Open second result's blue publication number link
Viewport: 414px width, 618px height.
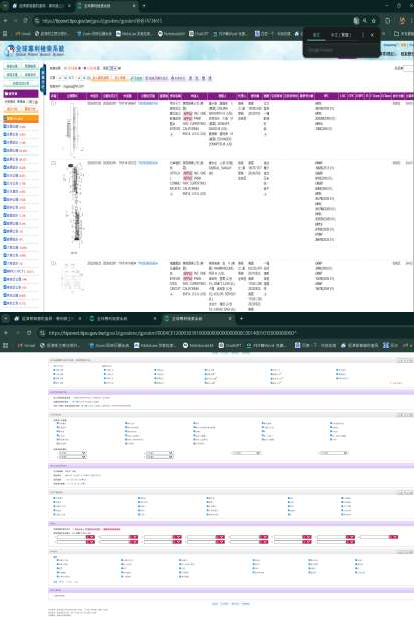pyautogui.click(x=148, y=163)
